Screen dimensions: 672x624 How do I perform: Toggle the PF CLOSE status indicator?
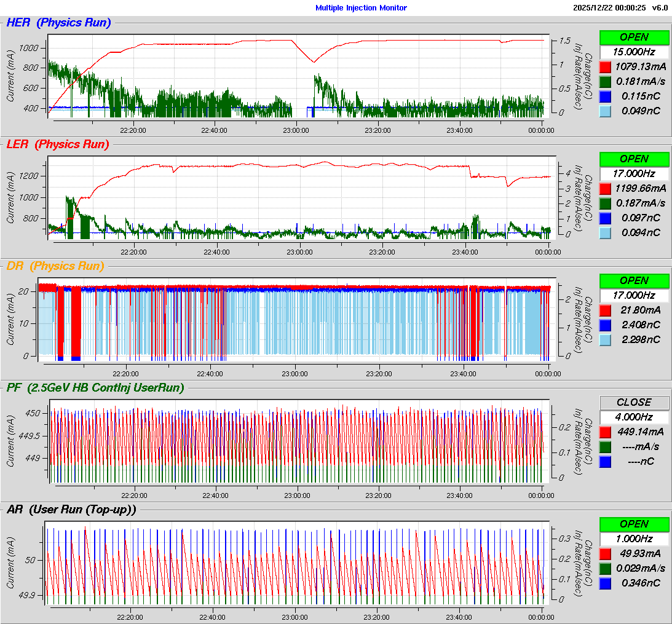click(x=634, y=402)
